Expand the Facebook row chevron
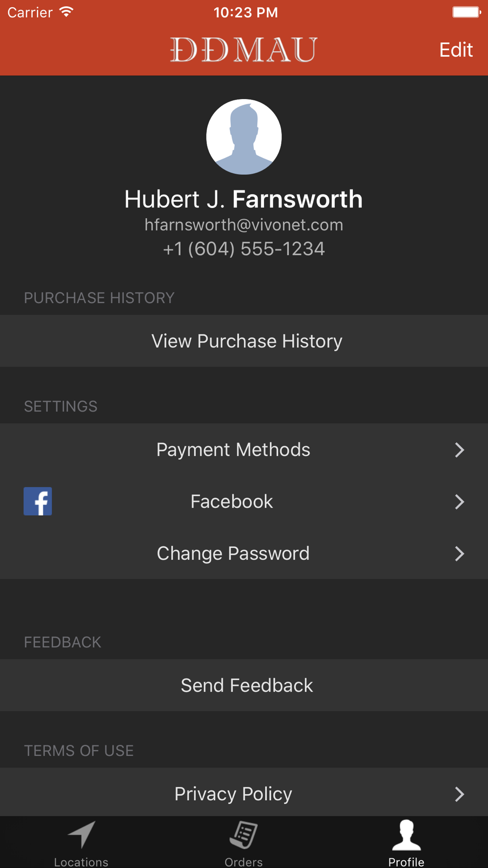 459,502
